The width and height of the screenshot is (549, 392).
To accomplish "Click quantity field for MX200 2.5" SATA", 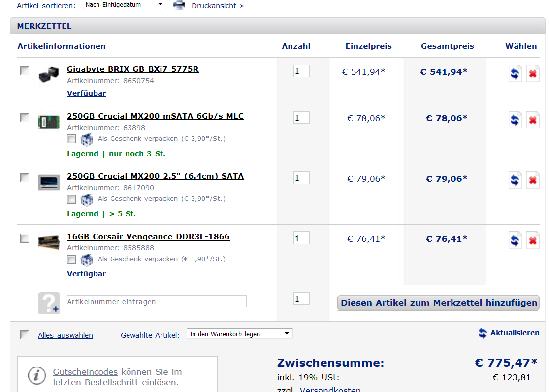I will pos(301,178).
